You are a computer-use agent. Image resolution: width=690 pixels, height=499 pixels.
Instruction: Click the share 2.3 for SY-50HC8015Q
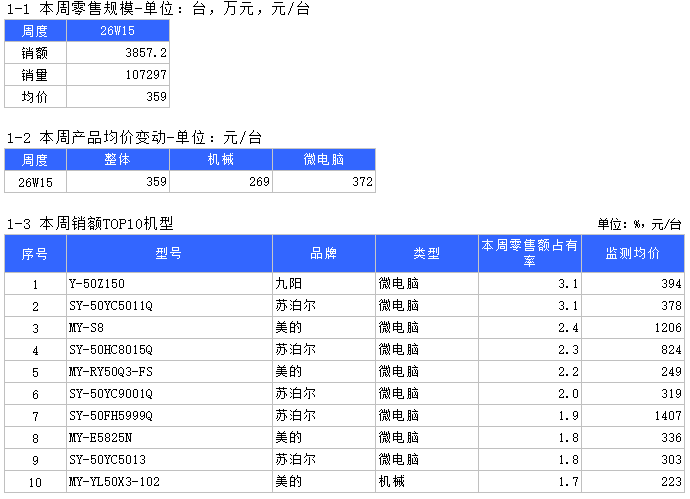coord(530,349)
